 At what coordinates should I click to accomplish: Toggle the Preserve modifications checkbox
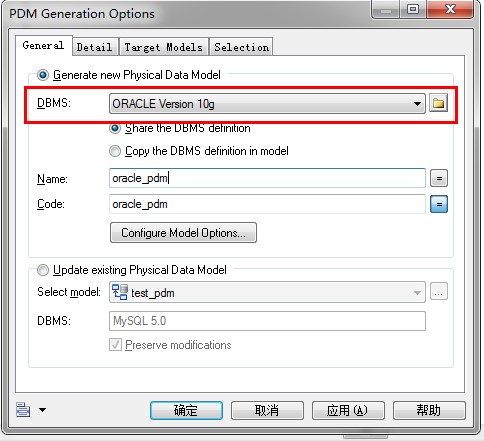tap(115, 345)
